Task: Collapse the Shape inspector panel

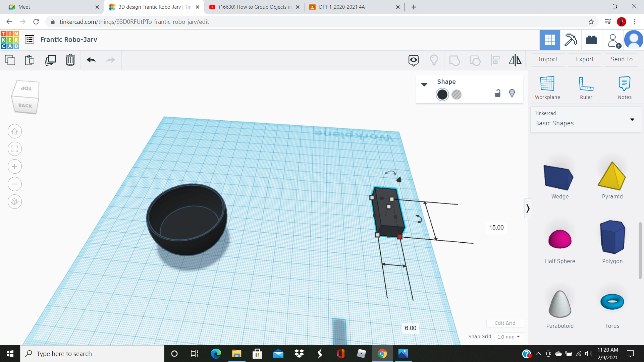Action: click(x=424, y=84)
